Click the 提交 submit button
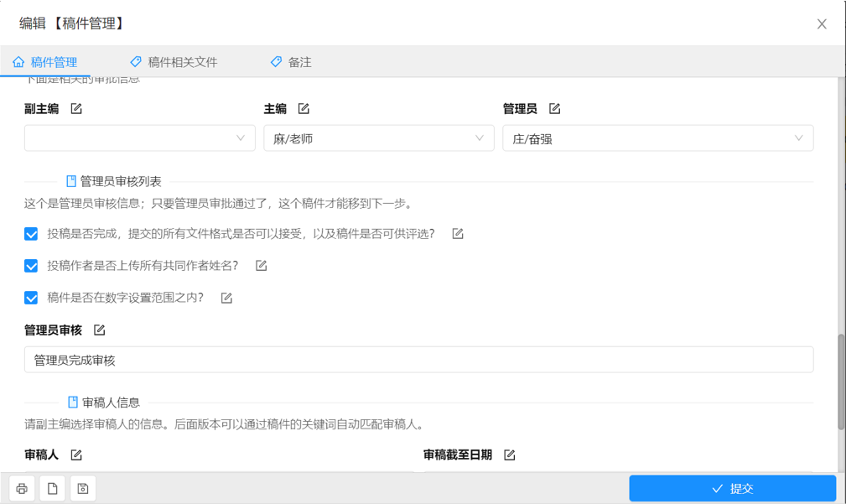This screenshot has width=846, height=504. [732, 489]
